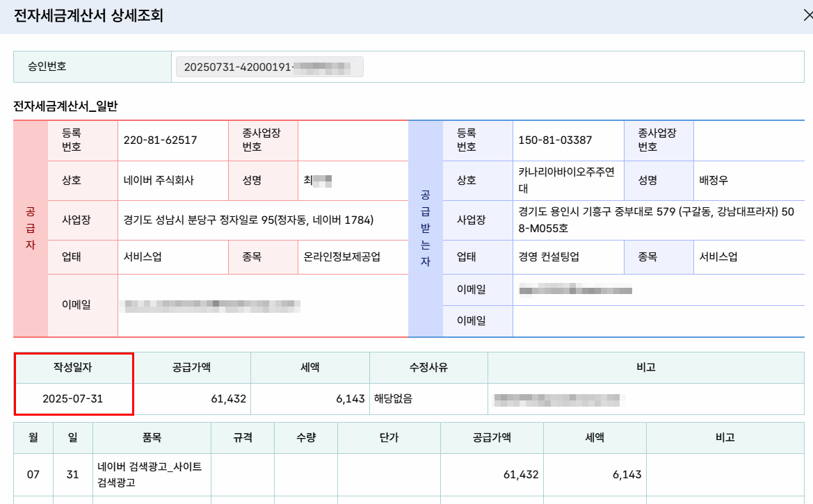Click item 네이버 검색광고_사이트검색광고
The height and width of the screenshot is (504, 813).
click(x=150, y=474)
